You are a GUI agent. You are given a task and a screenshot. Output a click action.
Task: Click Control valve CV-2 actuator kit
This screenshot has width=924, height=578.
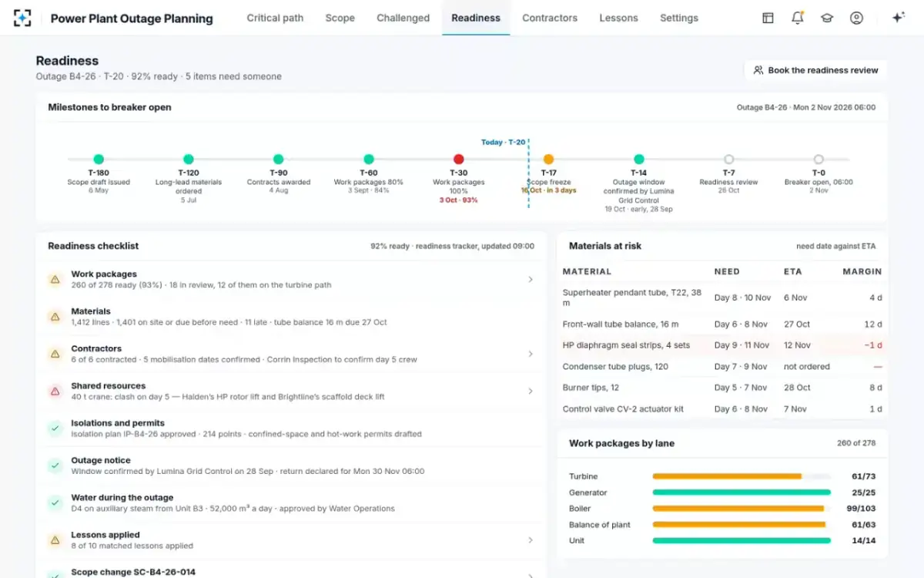(x=623, y=409)
